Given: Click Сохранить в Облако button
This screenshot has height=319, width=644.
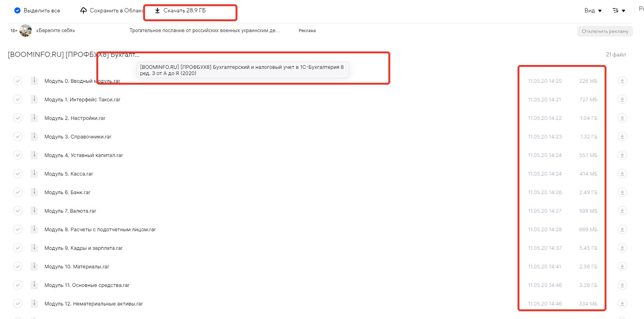Looking at the screenshot, I should click(112, 10).
